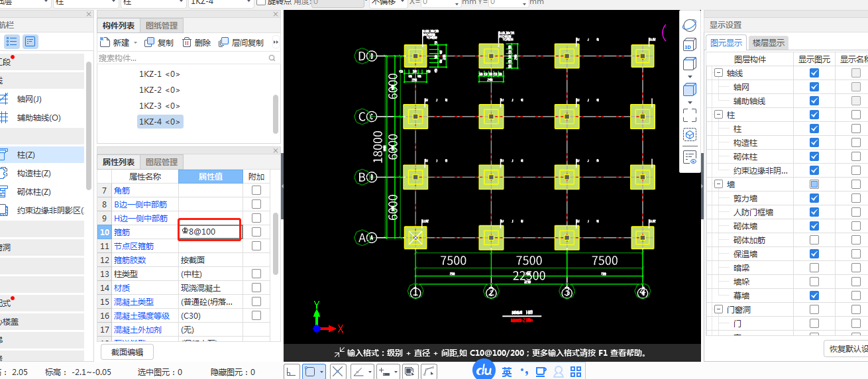Select the 砌体柱(Z) masonry column item
Image resolution: width=868 pixels, height=379 pixels.
[x=34, y=192]
